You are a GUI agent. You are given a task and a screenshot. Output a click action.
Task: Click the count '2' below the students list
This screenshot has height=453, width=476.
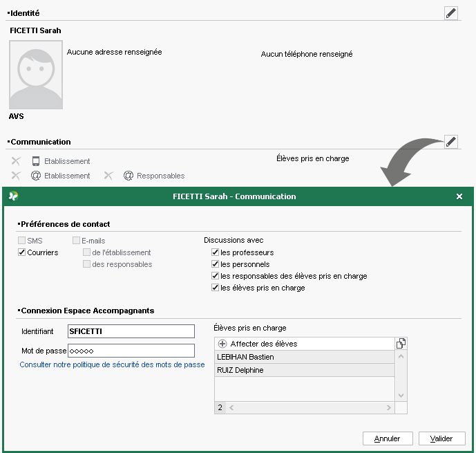(220, 407)
